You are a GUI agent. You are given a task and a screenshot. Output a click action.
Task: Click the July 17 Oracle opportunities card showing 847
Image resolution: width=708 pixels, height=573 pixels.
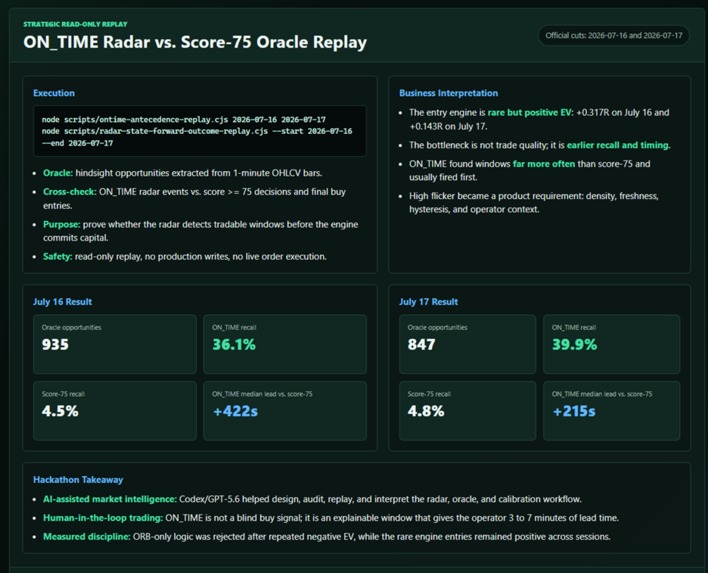[x=467, y=344]
